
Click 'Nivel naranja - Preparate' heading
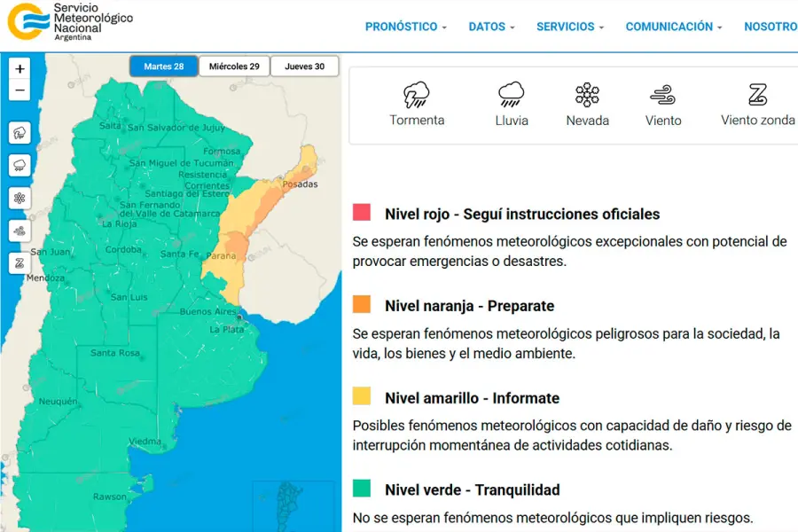coord(469,306)
